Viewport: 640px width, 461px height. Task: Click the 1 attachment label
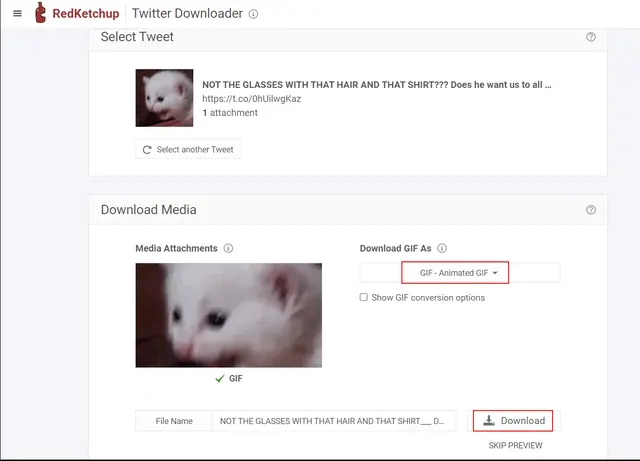(x=230, y=113)
